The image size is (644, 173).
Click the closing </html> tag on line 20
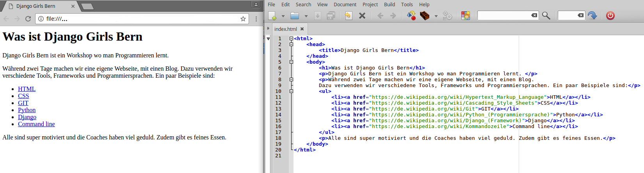pyautogui.click(x=305, y=150)
